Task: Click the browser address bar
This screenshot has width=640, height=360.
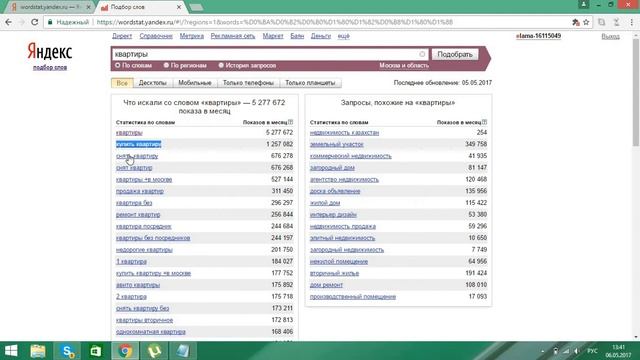Action: click(x=310, y=22)
